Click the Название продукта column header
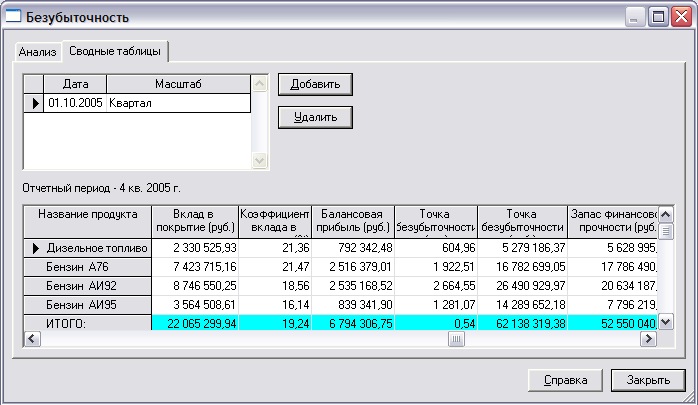Image resolution: width=698 pixels, height=405 pixels. 88,222
